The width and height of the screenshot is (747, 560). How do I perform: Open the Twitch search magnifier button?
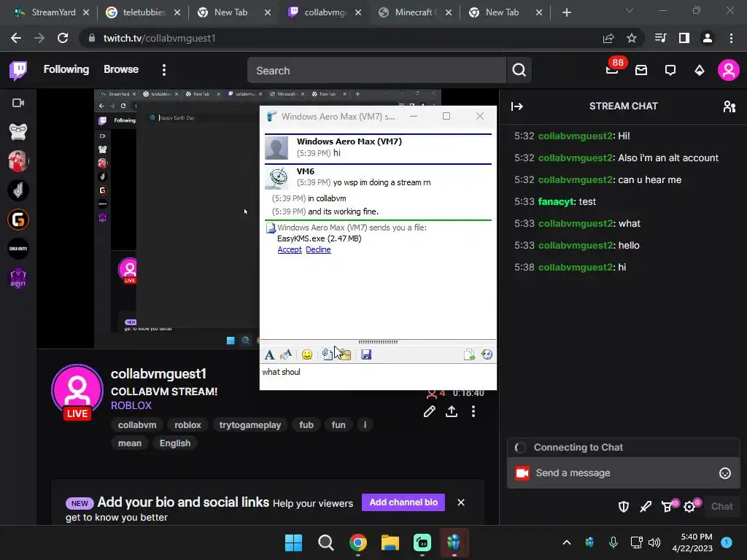point(519,71)
